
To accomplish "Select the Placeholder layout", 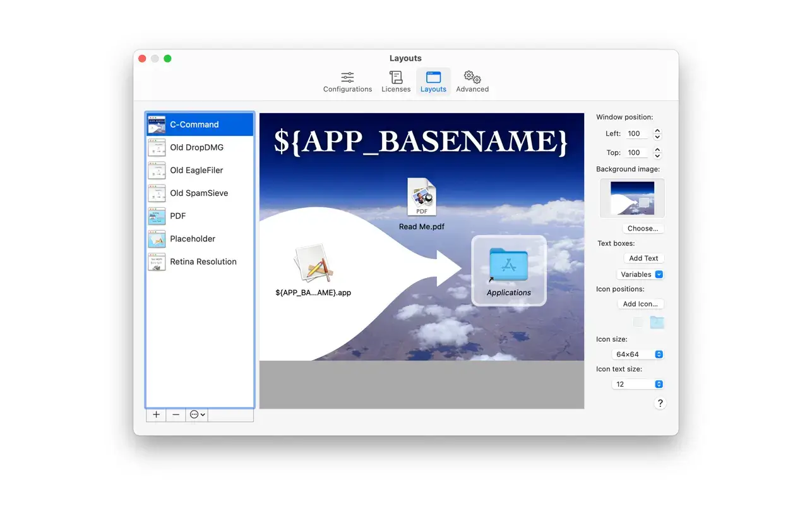I will (x=200, y=238).
